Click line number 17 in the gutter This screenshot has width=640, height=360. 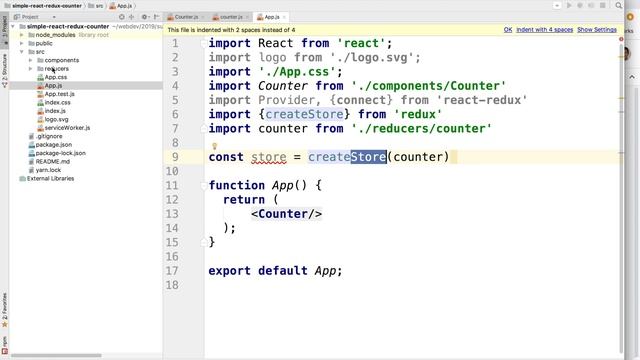[172, 271]
